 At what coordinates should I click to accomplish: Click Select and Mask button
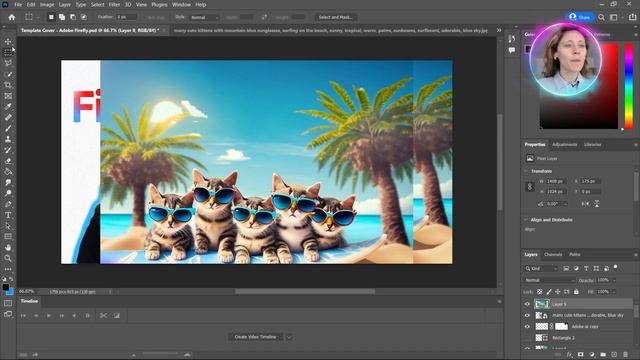[x=336, y=17]
